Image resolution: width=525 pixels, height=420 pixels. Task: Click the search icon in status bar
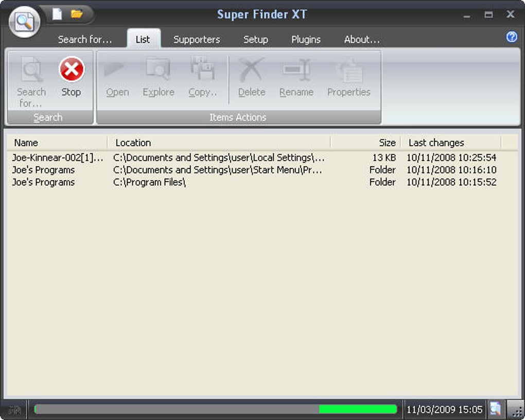pyautogui.click(x=495, y=409)
